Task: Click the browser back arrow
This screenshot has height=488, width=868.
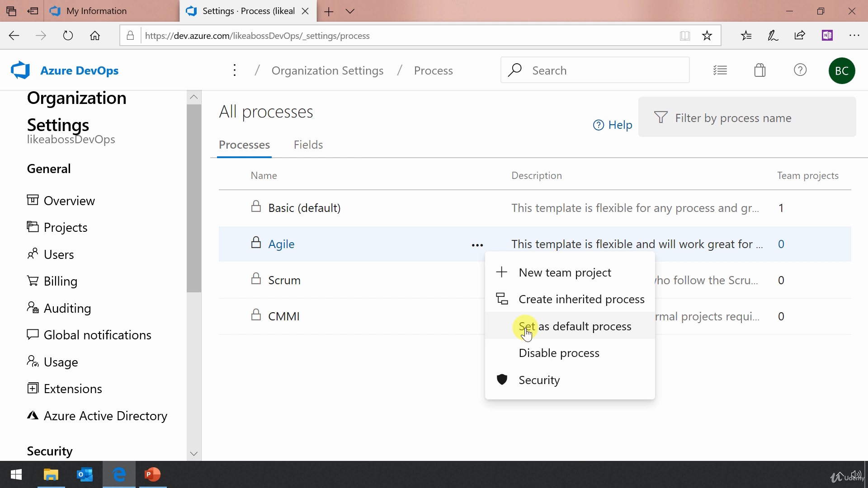Action: 14,36
